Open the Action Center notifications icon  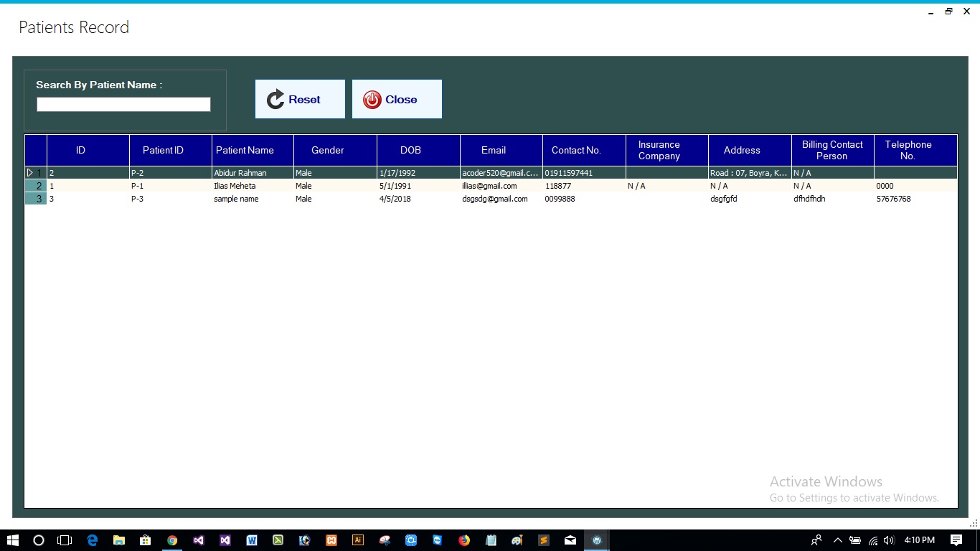(956, 540)
